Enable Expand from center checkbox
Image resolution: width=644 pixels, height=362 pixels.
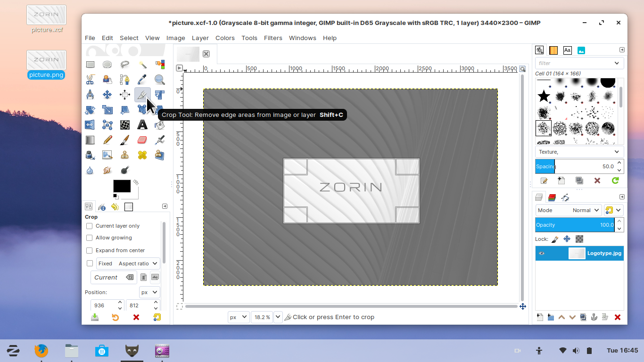point(89,250)
